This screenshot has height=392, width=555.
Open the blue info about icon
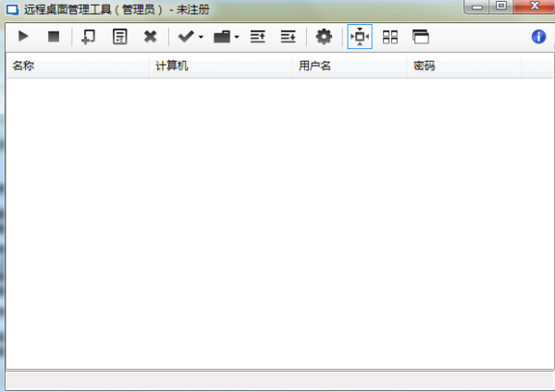[538, 37]
